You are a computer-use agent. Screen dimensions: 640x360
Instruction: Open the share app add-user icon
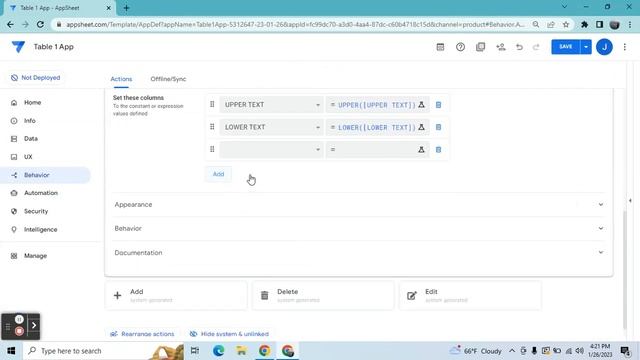500,47
